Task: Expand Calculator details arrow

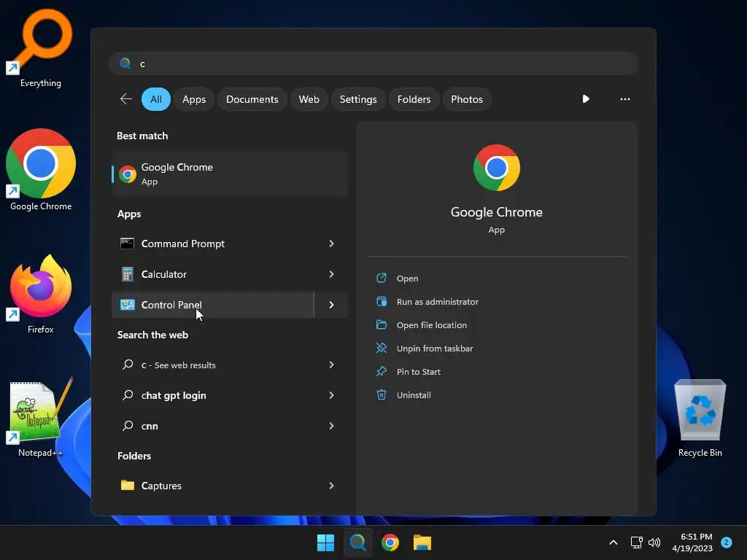Action: pyautogui.click(x=332, y=274)
